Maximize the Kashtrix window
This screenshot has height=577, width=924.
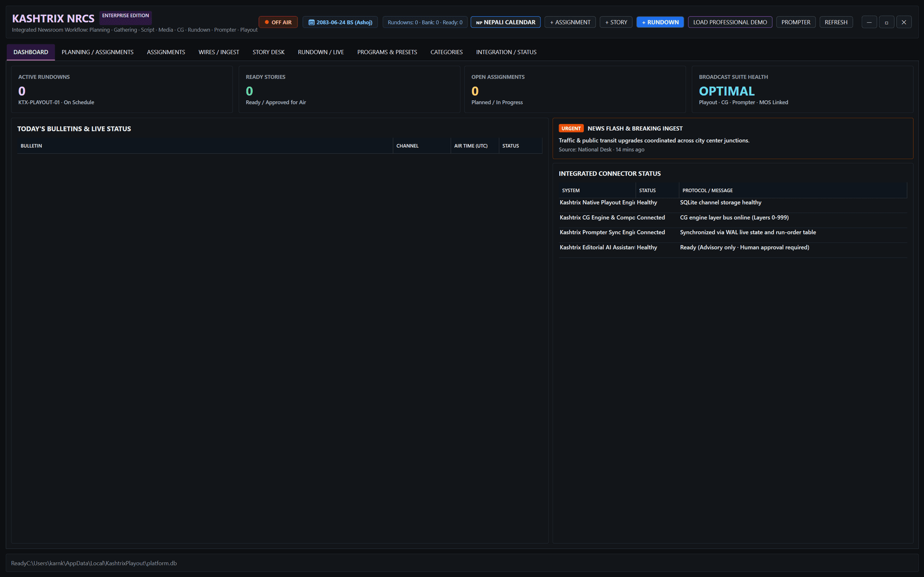[886, 22]
